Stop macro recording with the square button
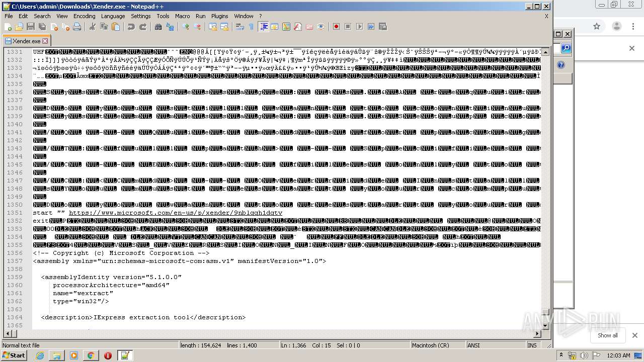The width and height of the screenshot is (644, 362). tap(348, 27)
